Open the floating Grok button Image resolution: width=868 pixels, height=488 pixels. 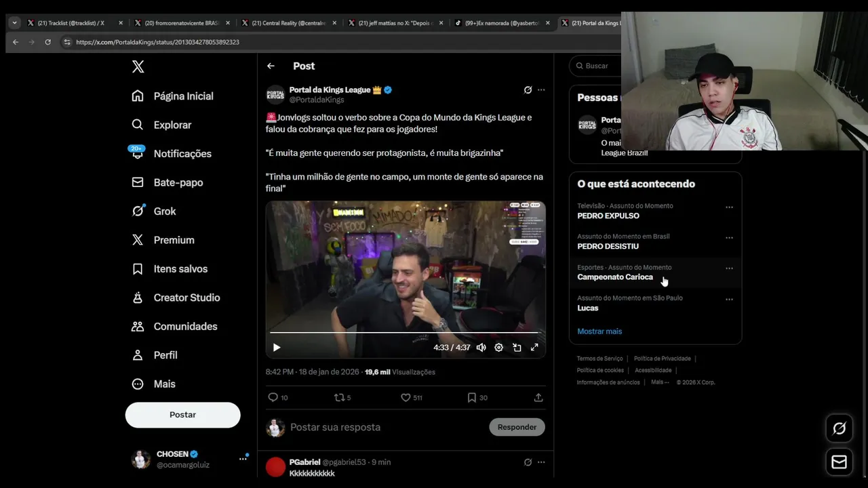(839, 428)
